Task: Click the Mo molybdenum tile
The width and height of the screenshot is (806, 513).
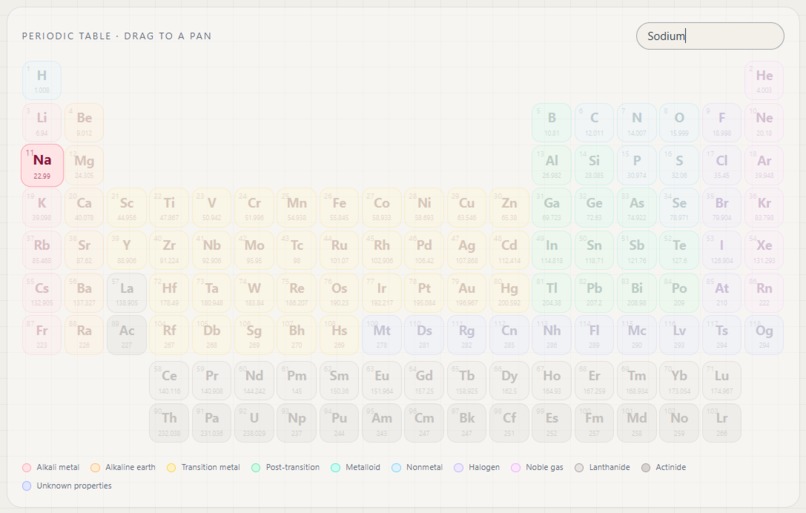Action: pyautogui.click(x=254, y=250)
